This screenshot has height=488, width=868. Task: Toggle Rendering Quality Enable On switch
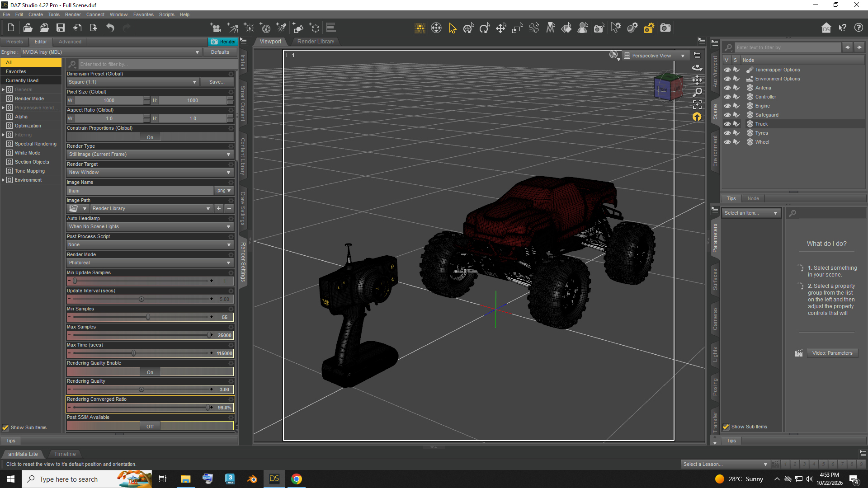click(x=150, y=372)
